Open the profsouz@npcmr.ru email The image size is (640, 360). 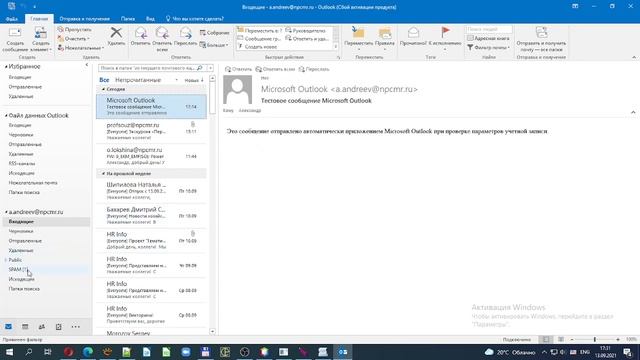click(x=151, y=131)
